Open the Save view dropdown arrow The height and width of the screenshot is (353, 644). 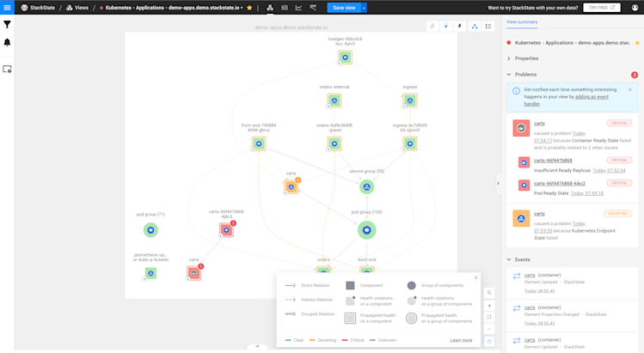click(364, 8)
